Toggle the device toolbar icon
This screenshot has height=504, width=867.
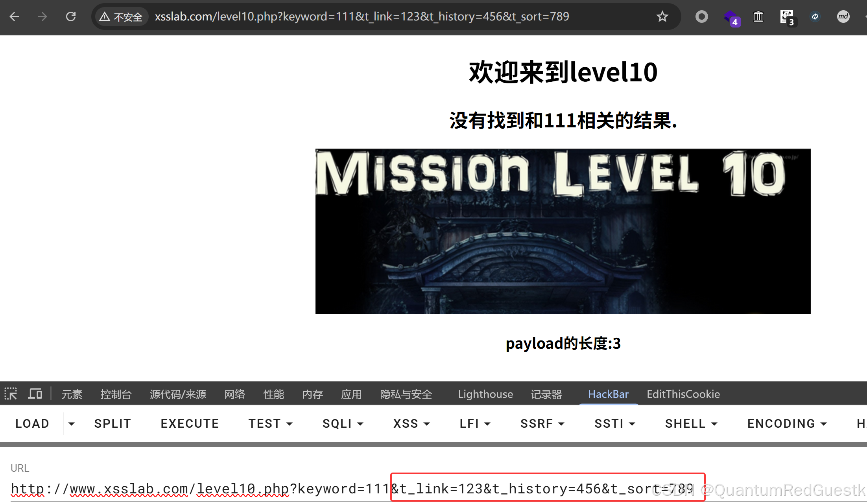point(35,394)
